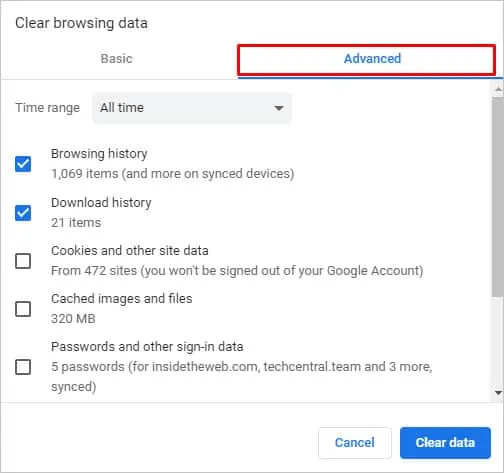Click the scrollbar up arrow
The image size is (504, 473).
coord(498,89)
